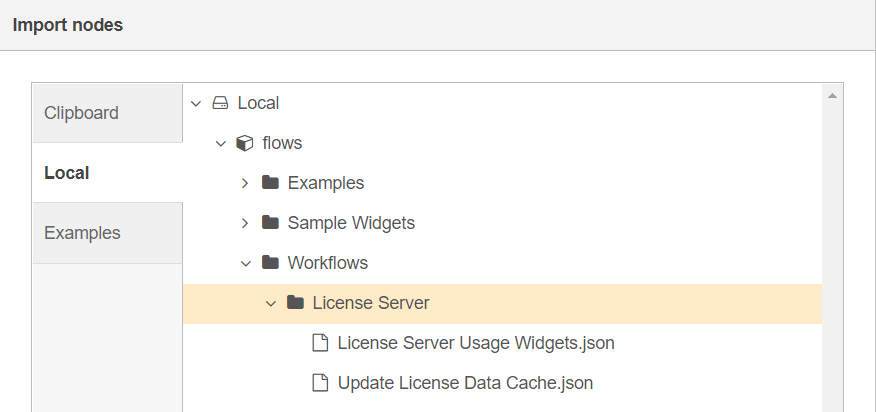Image resolution: width=876 pixels, height=412 pixels.
Task: Collapse the Workflows folder chevron
Action: coord(246,263)
